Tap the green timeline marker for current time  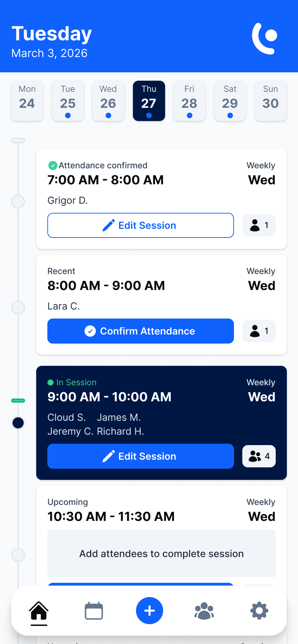[x=18, y=400]
